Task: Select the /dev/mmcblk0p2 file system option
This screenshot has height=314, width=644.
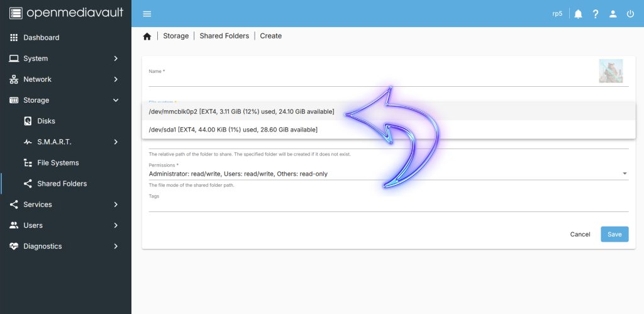Action: [x=241, y=112]
